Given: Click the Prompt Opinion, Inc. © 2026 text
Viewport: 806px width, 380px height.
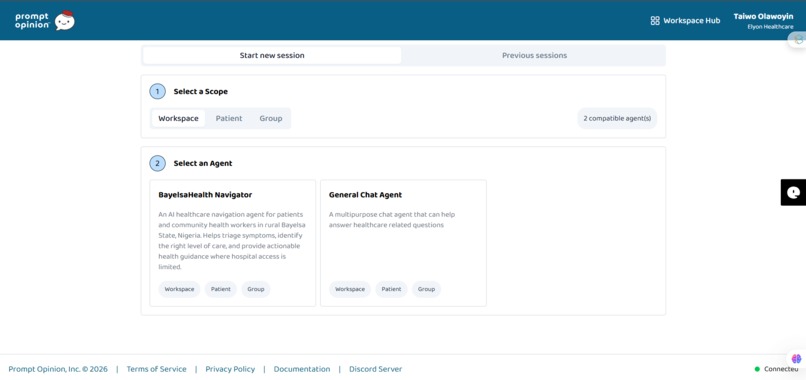Looking at the screenshot, I should pyautogui.click(x=58, y=369).
